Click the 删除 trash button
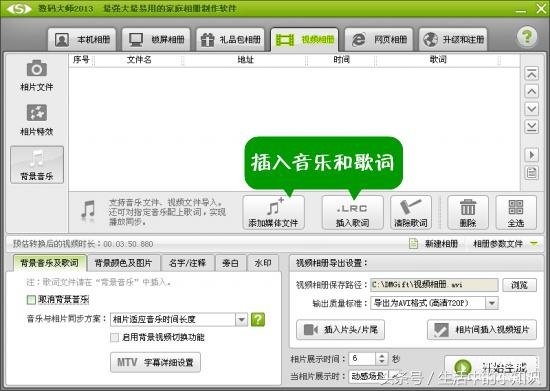 tap(468, 213)
